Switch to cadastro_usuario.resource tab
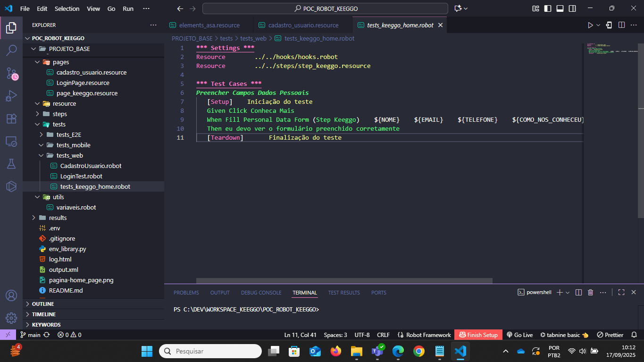The width and height of the screenshot is (644, 362). [x=303, y=25]
